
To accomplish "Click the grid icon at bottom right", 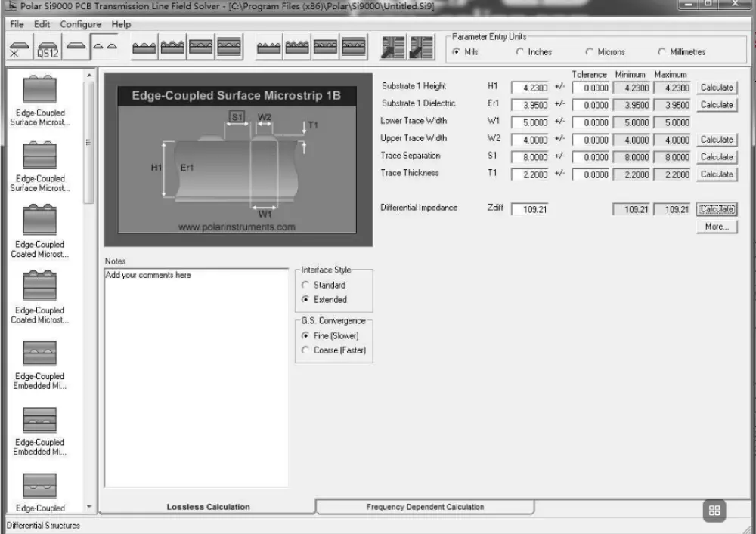I will [x=714, y=511].
